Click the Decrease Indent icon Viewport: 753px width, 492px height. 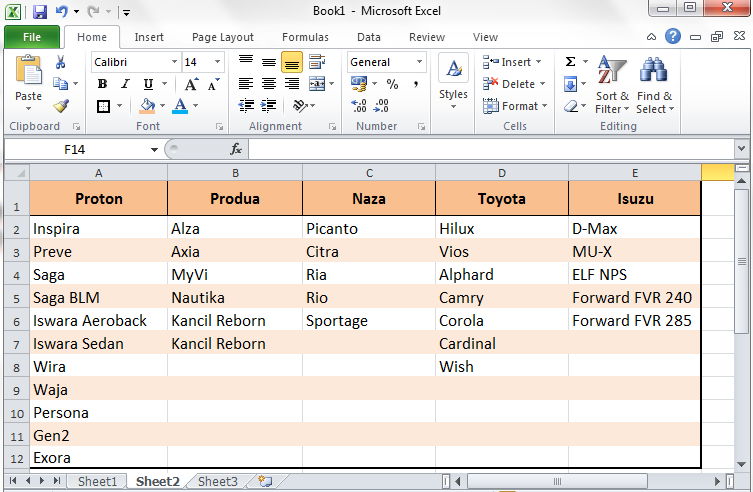pos(246,106)
